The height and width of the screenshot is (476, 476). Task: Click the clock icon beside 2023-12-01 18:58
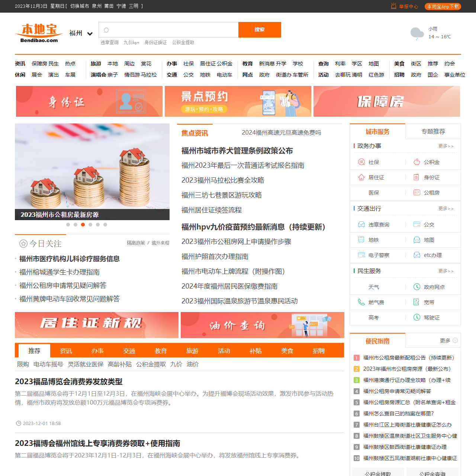coord(19,423)
